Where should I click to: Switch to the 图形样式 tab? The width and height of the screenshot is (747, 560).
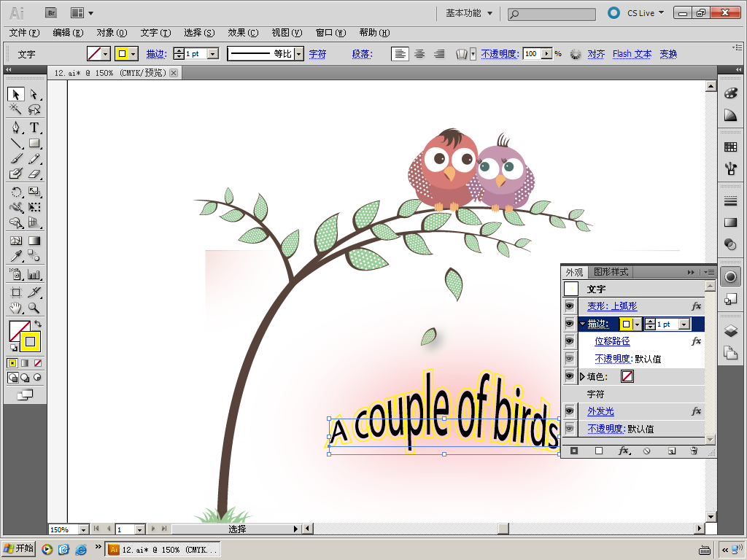click(x=610, y=272)
